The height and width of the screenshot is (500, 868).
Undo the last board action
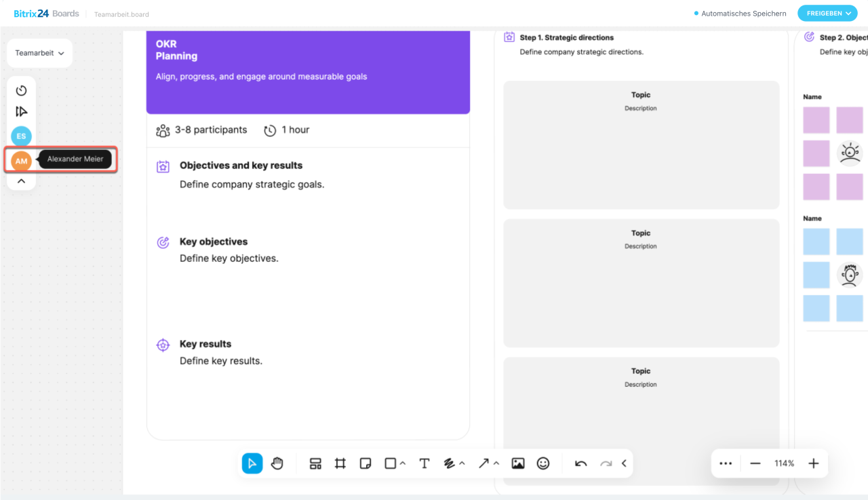[x=581, y=463]
